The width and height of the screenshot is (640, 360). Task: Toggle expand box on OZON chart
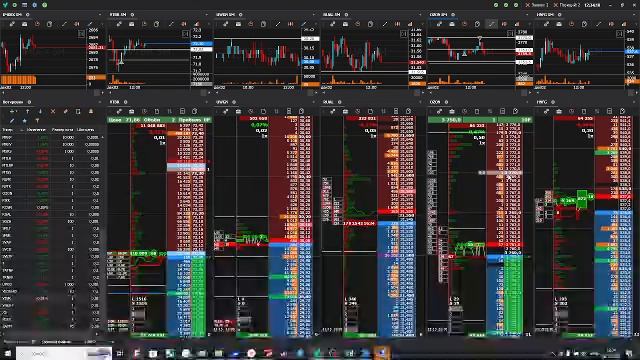pyautogui.click(x=510, y=34)
